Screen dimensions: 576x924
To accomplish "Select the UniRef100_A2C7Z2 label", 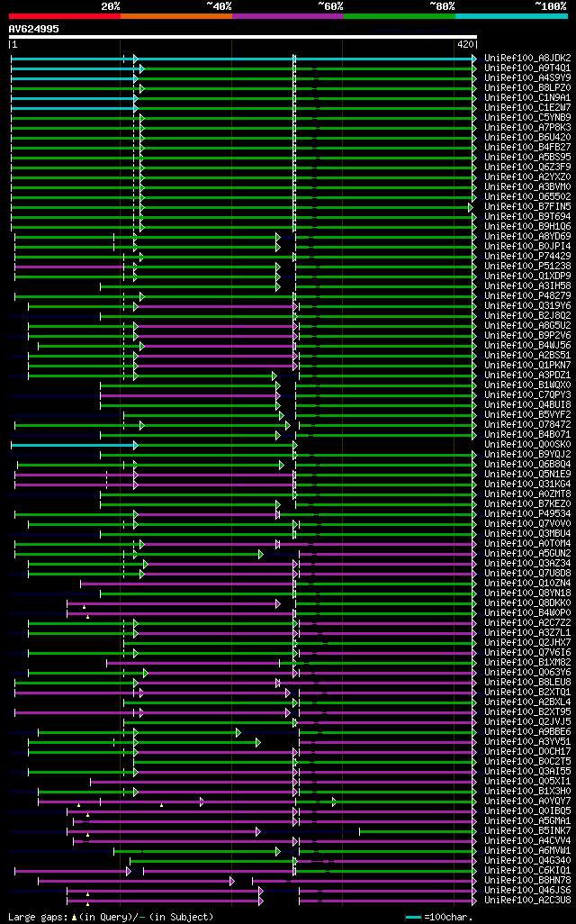I will pyautogui.click(x=527, y=623).
